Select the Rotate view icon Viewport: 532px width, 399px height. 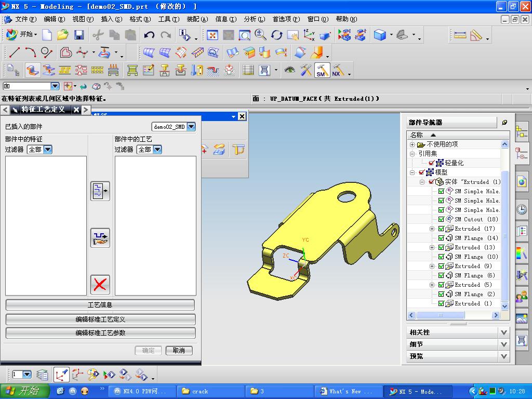(276, 35)
